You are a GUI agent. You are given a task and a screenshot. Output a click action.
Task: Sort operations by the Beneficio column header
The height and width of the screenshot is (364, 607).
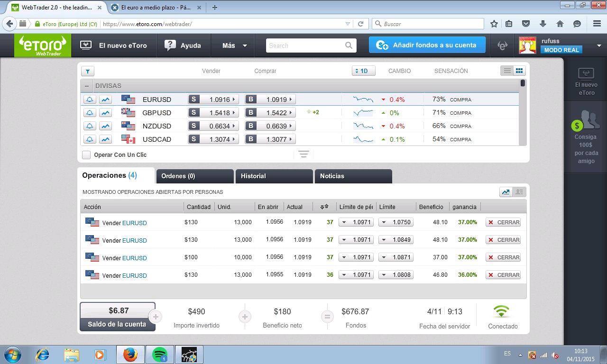(431, 207)
